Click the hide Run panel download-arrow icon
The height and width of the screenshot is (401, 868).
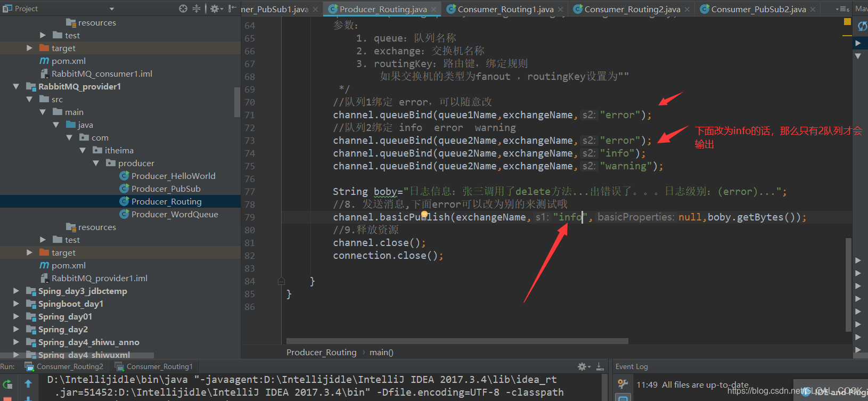pos(600,366)
